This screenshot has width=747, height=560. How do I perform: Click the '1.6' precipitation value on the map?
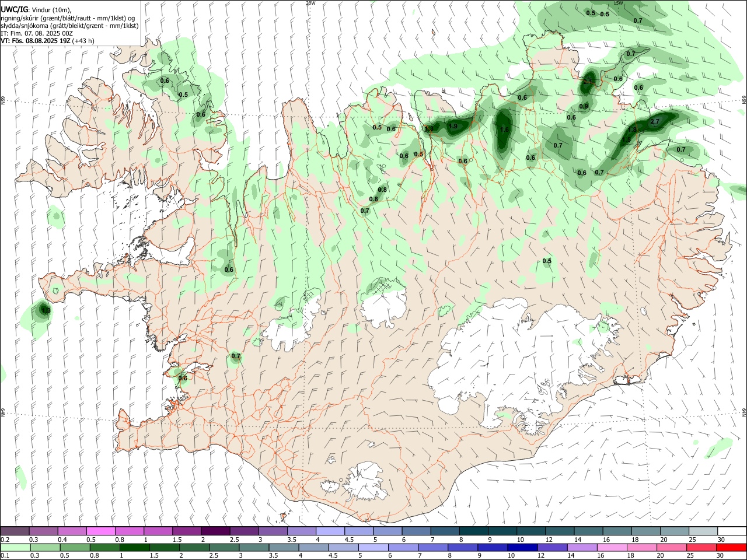point(505,129)
